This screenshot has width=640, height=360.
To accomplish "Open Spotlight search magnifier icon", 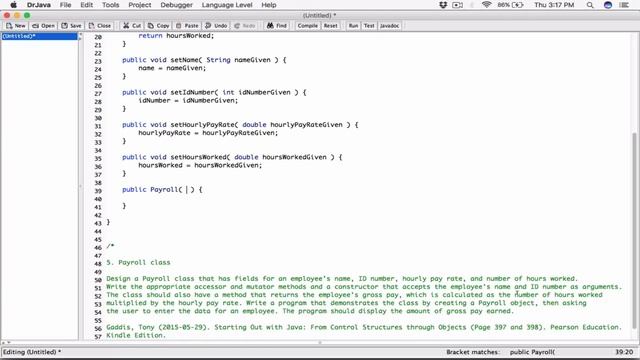I will [x=590, y=5].
